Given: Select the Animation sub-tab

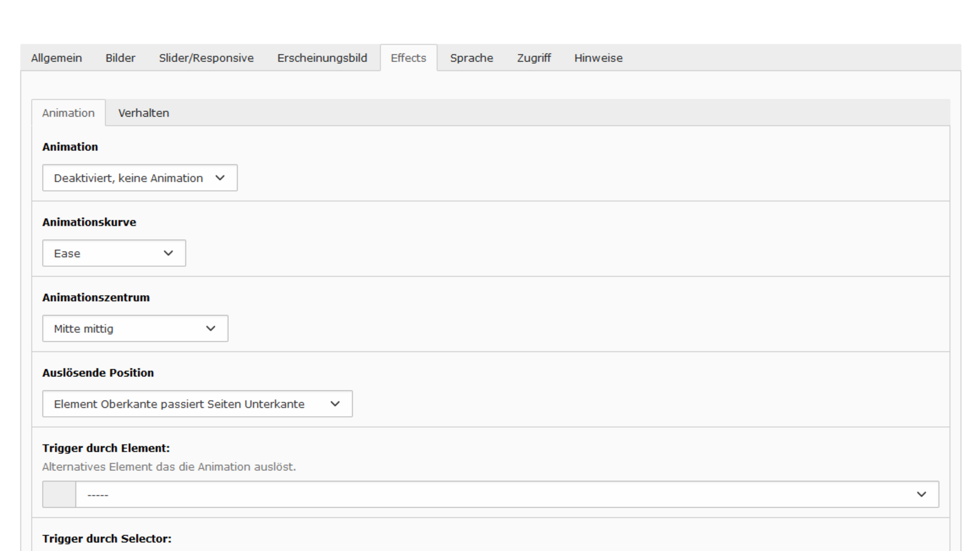Looking at the screenshot, I should 68,113.
